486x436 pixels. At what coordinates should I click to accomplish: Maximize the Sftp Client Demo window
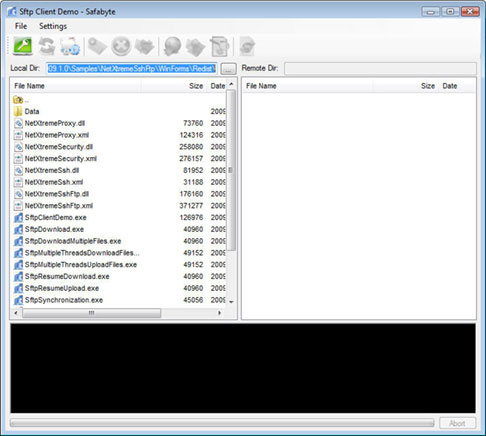coord(450,12)
